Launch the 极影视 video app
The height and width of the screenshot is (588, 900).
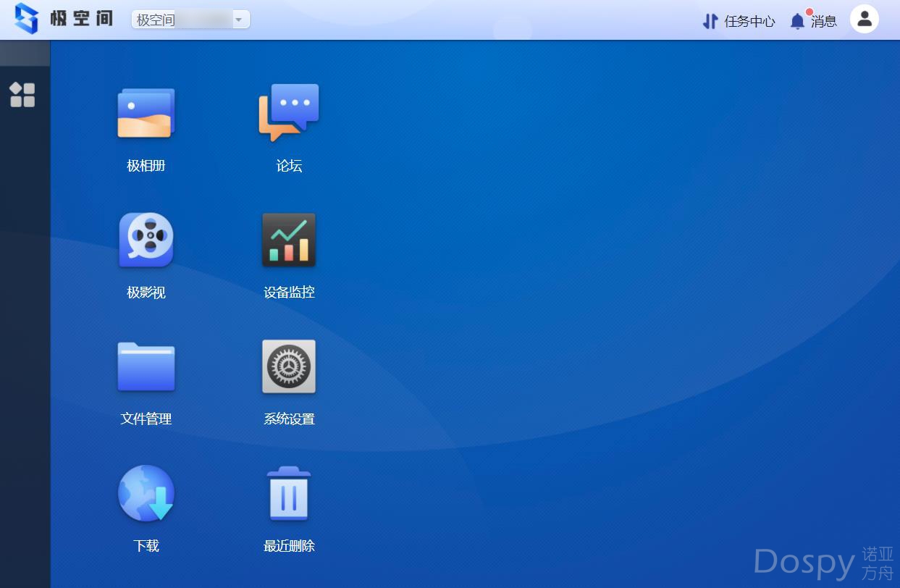coord(146,240)
